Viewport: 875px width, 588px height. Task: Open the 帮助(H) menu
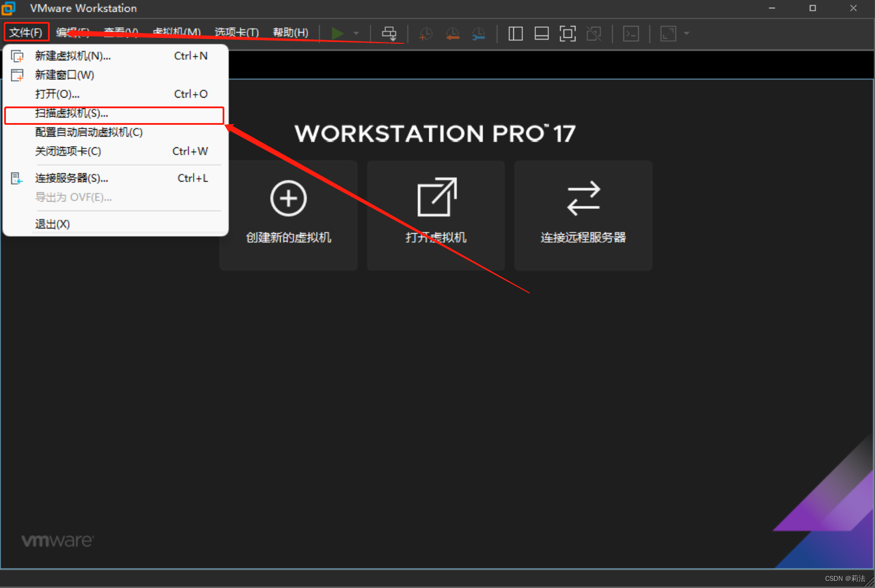click(291, 33)
